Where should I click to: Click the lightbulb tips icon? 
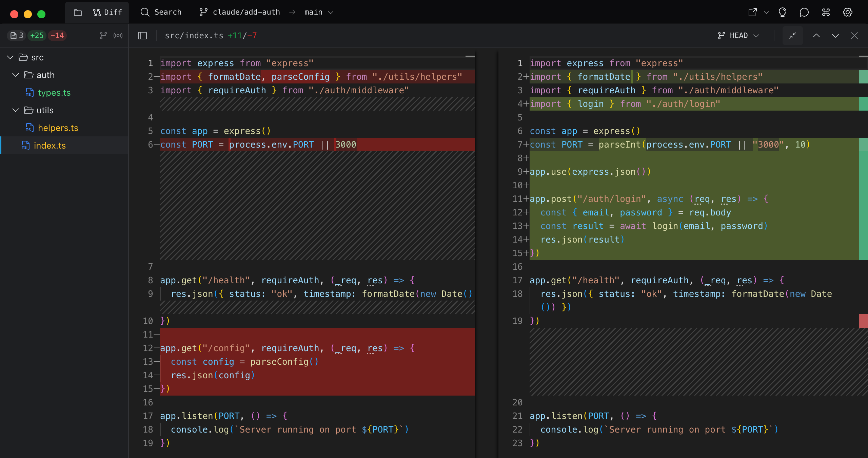783,13
